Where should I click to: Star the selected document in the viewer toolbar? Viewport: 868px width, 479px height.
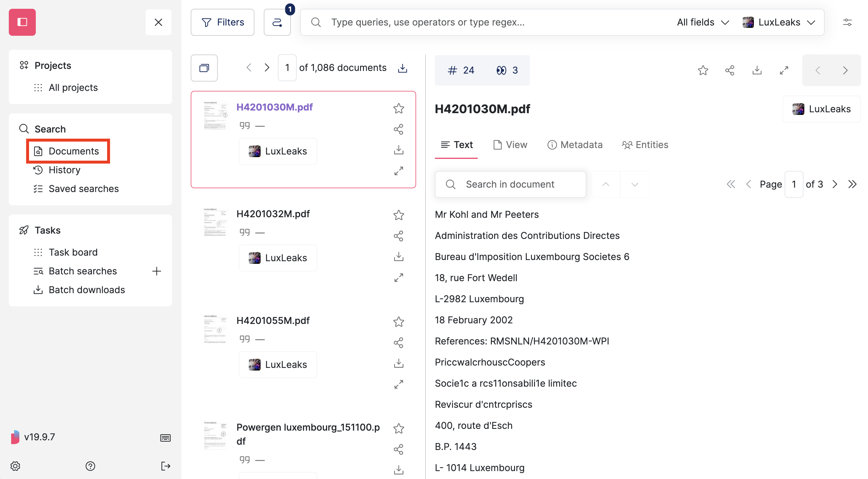pyautogui.click(x=702, y=70)
